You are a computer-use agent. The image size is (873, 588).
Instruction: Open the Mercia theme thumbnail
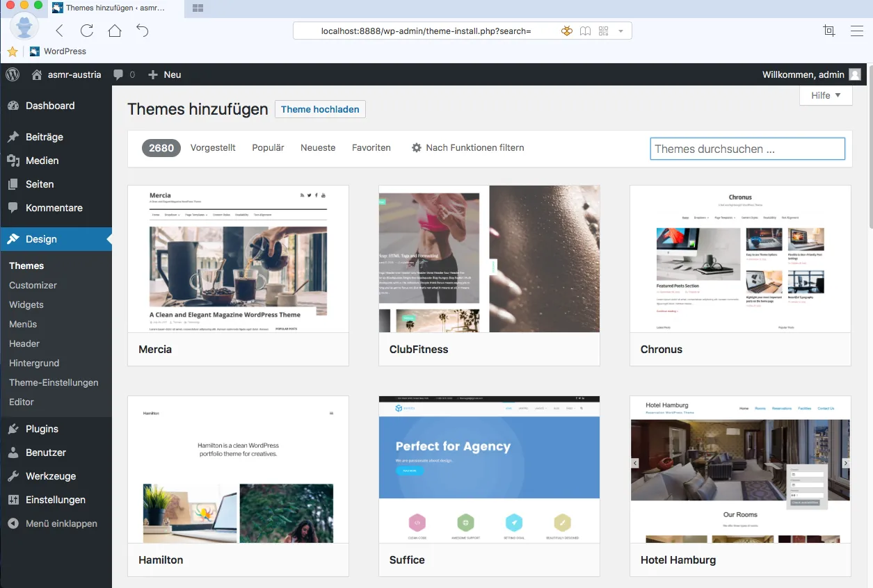pos(239,259)
